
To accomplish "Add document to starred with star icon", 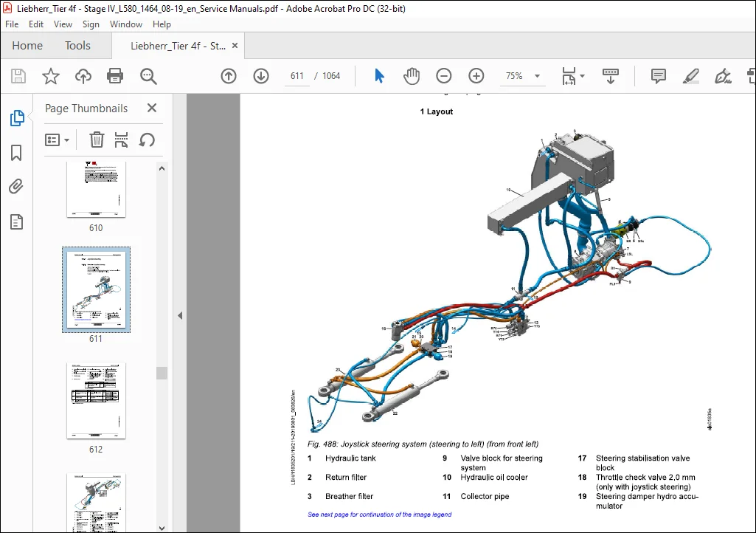I will (x=51, y=76).
